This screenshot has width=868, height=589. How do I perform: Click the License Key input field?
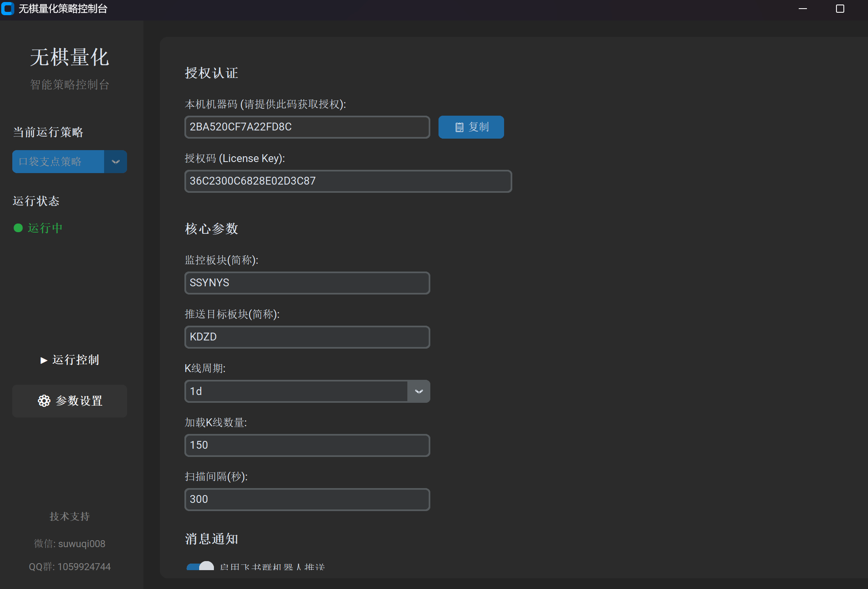point(348,181)
